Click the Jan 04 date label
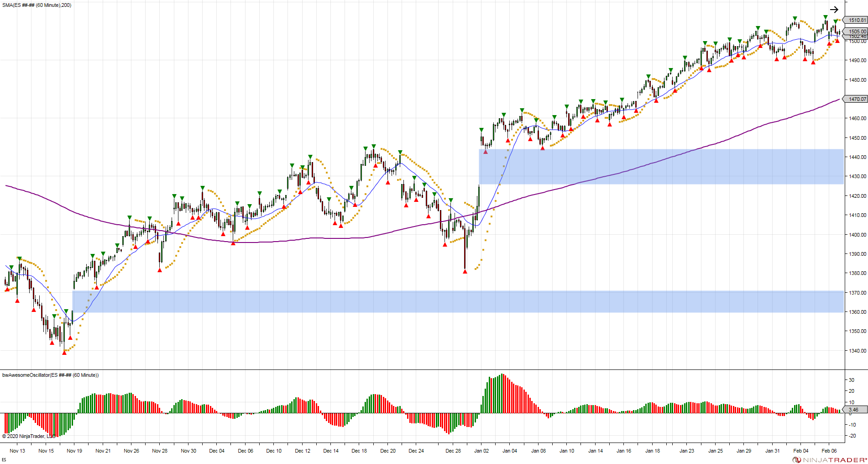Viewport: 868px width, 464px height. tap(510, 451)
